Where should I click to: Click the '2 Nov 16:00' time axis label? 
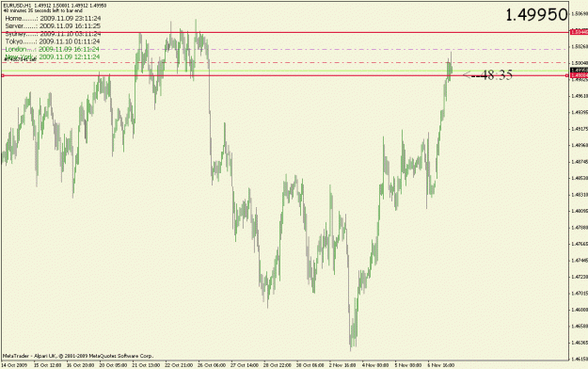pyautogui.click(x=342, y=365)
